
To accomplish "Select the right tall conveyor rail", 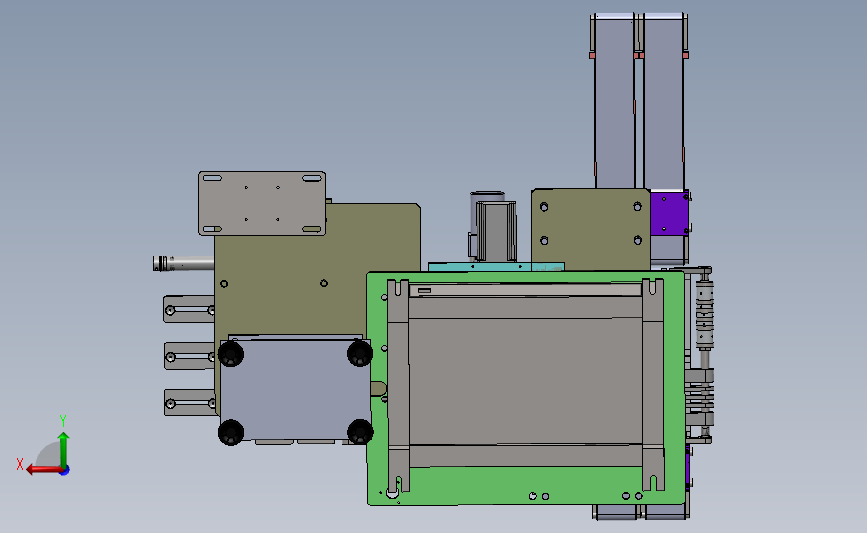I will coord(664,101).
